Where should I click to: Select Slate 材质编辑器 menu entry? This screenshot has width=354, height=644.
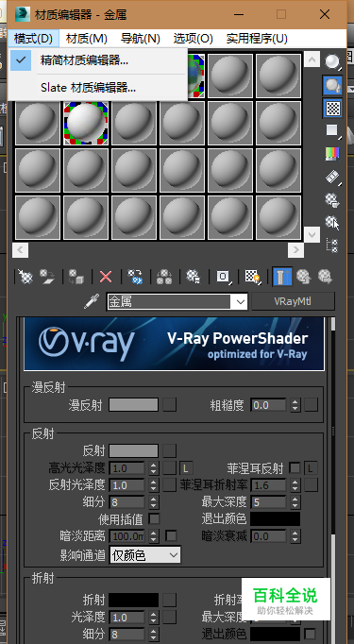pyautogui.click(x=98, y=87)
